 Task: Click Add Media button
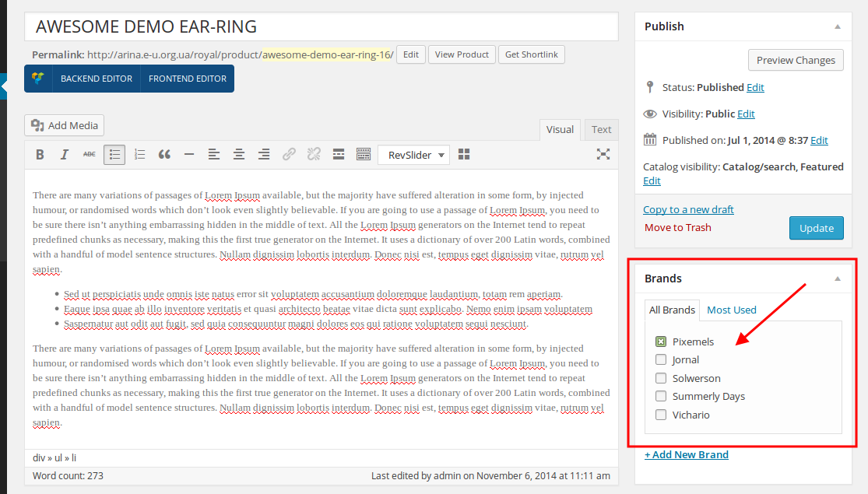(64, 125)
